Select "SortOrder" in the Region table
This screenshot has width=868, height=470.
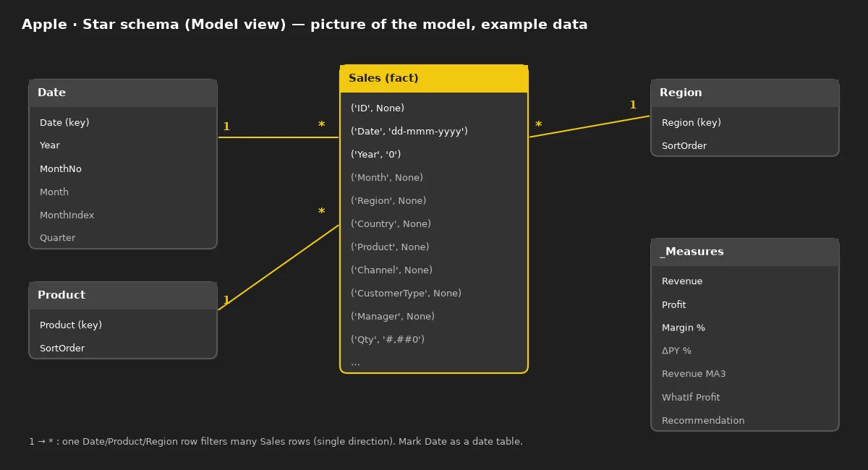pos(684,146)
